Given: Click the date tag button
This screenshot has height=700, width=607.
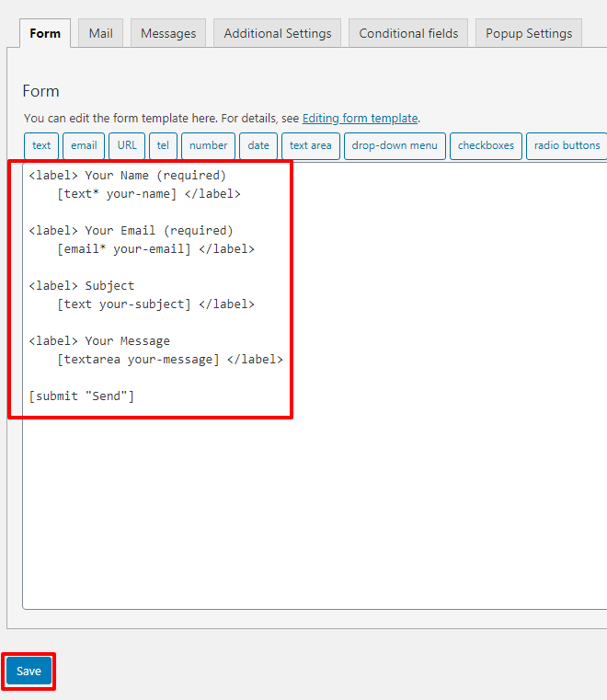Looking at the screenshot, I should point(258,145).
